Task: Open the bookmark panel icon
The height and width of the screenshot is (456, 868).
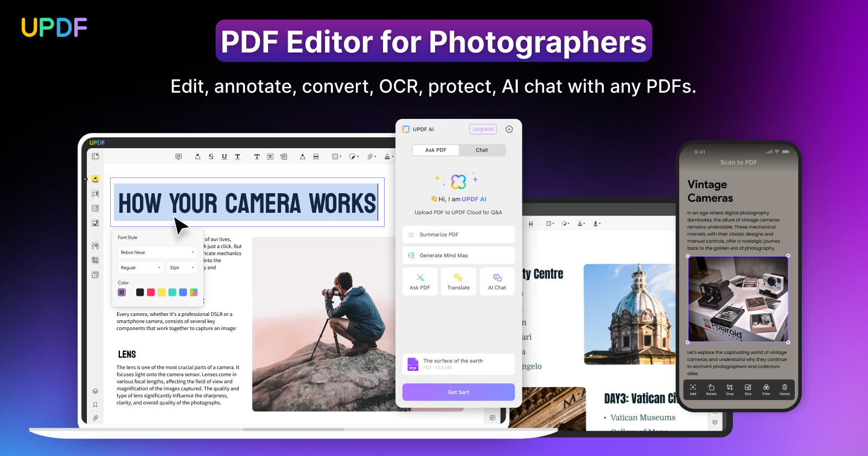Action: click(95, 404)
